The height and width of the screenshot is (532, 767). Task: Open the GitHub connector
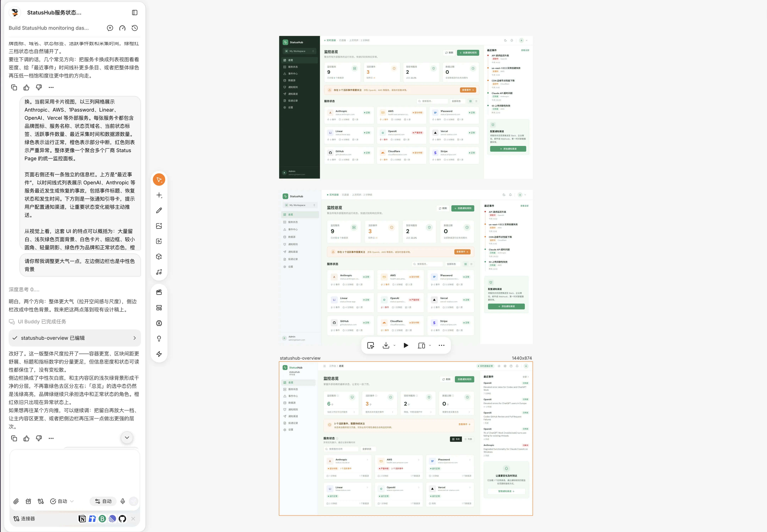[122, 519]
